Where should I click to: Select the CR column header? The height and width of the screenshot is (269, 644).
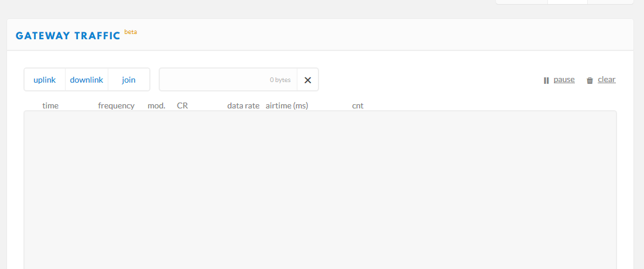point(182,105)
